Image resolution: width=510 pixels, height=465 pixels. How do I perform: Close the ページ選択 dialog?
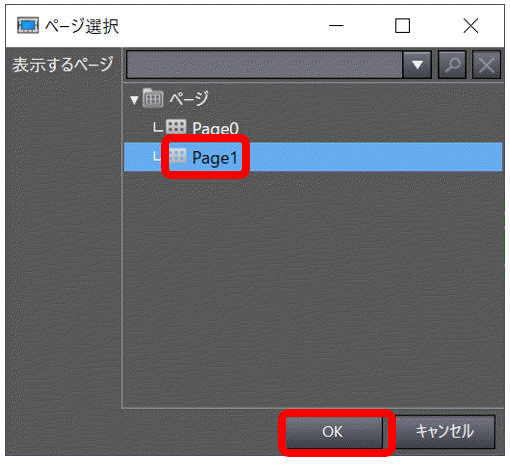pos(471,26)
